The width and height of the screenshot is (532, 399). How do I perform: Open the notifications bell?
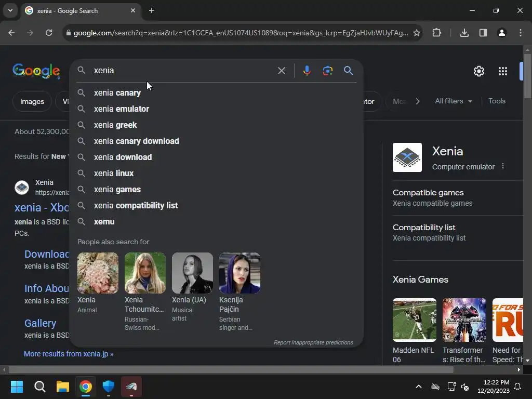518,387
